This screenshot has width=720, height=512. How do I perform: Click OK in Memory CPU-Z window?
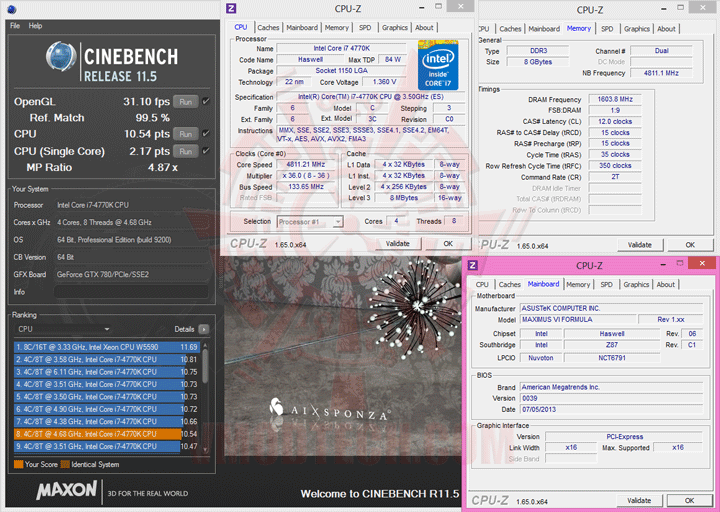690,245
